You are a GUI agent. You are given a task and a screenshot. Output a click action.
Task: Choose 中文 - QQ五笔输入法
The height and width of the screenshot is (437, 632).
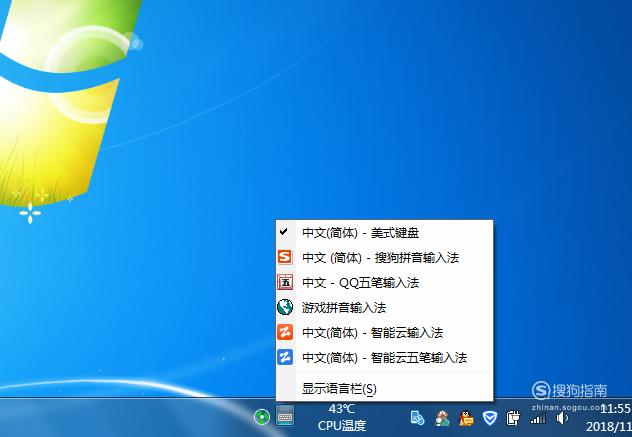click(384, 283)
